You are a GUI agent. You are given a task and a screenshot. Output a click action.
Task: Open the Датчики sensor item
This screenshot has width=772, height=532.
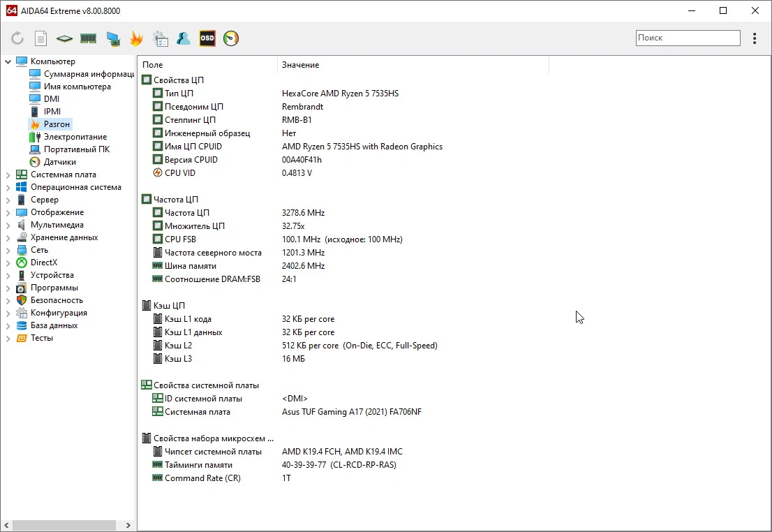[52, 162]
